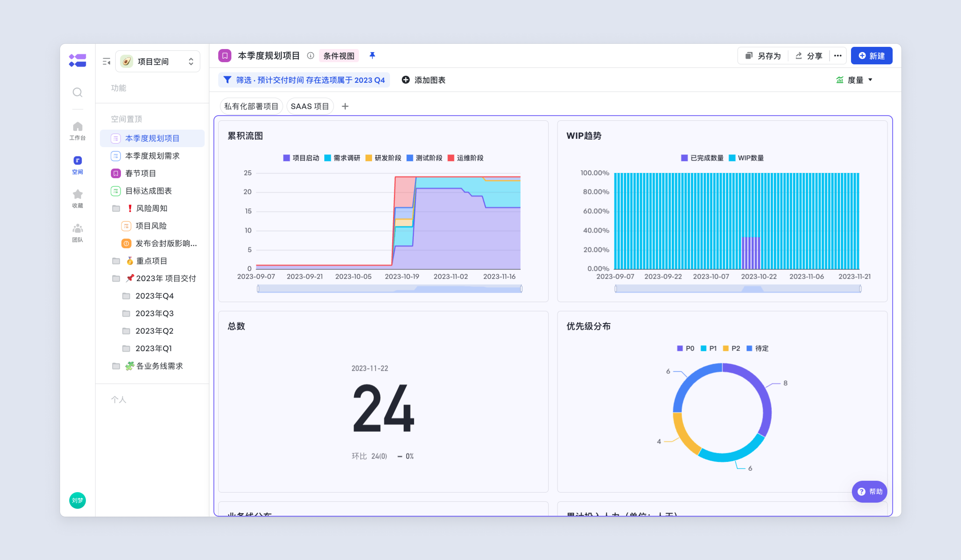Click the total count 24 figure
Image resolution: width=961 pixels, height=560 pixels.
point(383,408)
